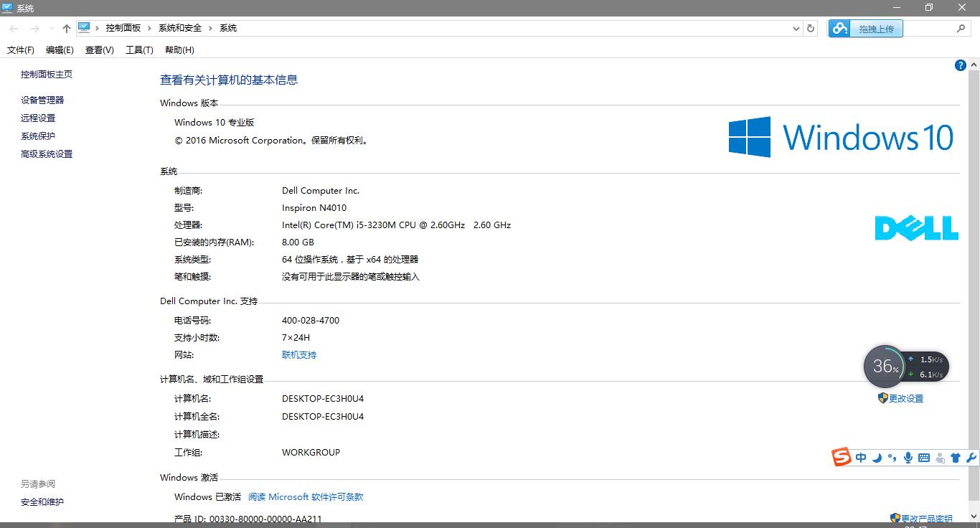Open the Sogou toolbox wrench icon
Screen dimensions: 980x528
(971, 457)
